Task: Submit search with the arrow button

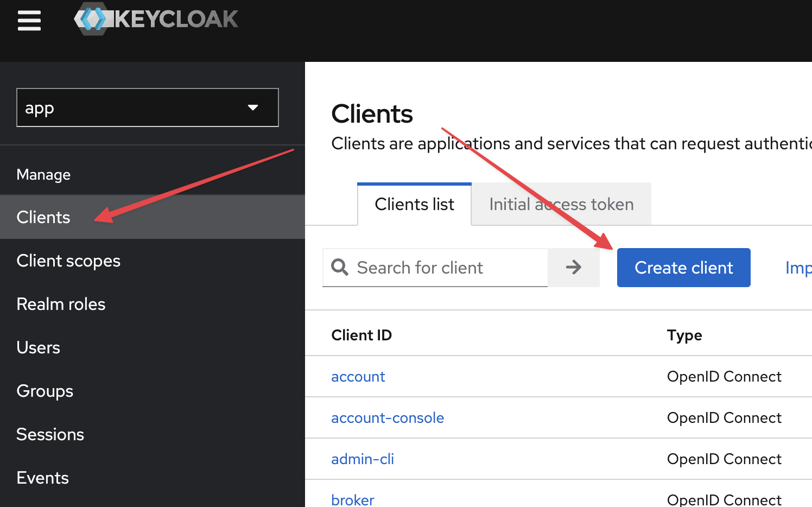Action: pos(573,267)
